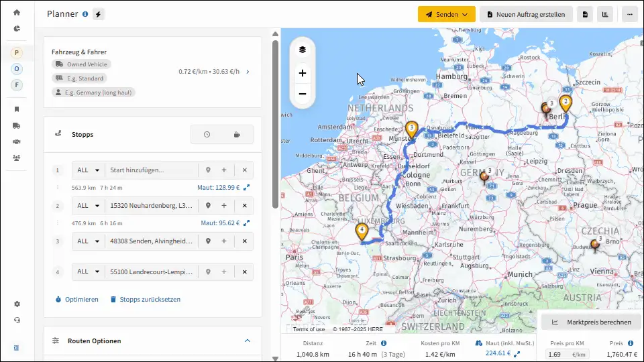Click the location pin for Neuhardenberg stop
The width and height of the screenshot is (644, 362).
click(x=208, y=206)
